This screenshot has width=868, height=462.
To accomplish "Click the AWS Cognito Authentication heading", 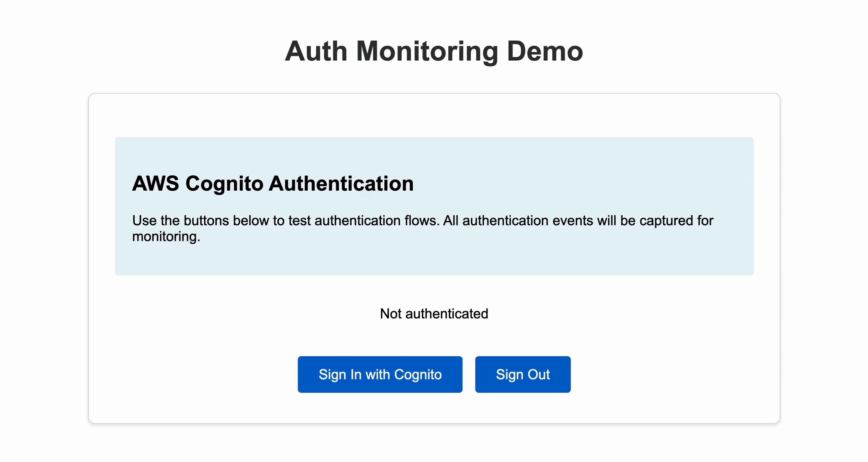I will (273, 184).
